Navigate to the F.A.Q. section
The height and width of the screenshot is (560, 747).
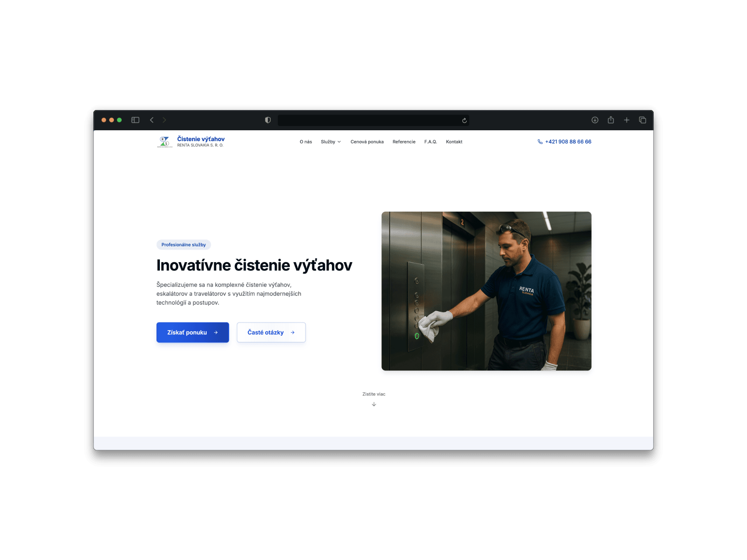430,142
